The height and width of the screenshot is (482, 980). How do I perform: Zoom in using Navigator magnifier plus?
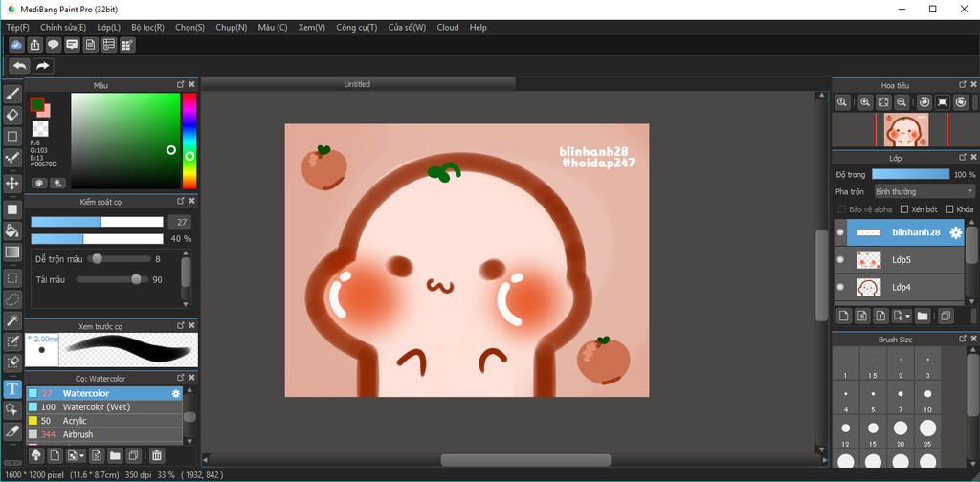865,101
